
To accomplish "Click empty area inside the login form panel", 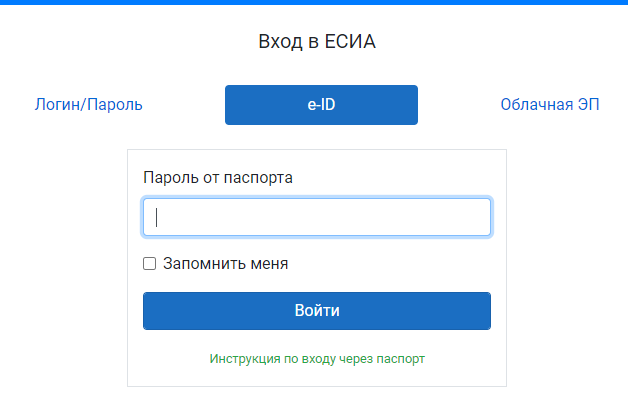I will pyautogui.click(x=401, y=262).
